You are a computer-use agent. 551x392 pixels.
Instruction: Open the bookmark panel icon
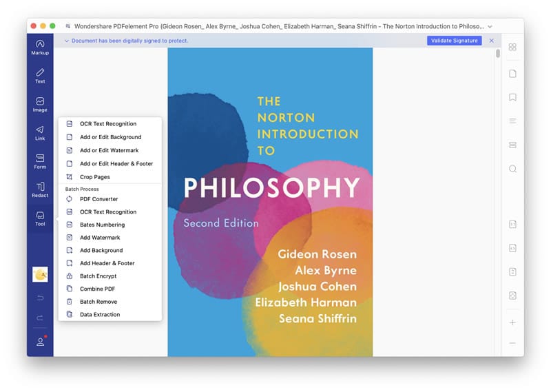[x=512, y=97]
